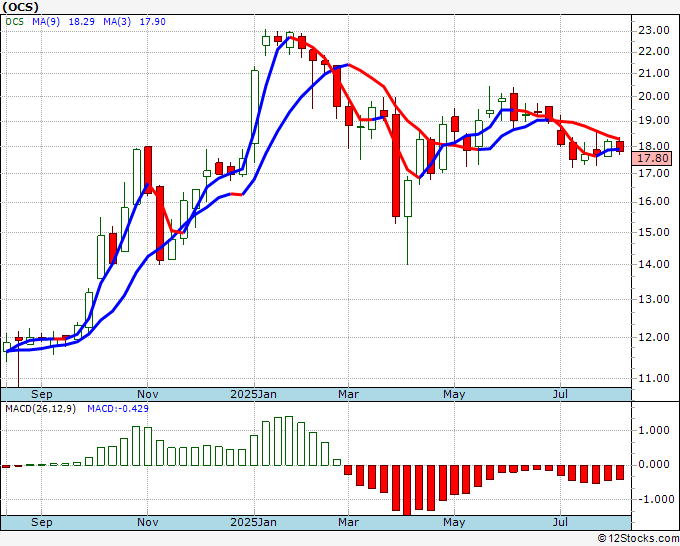Image resolution: width=680 pixels, height=546 pixels.
Task: Select the 19.00 price axis label
Action: click(653, 120)
